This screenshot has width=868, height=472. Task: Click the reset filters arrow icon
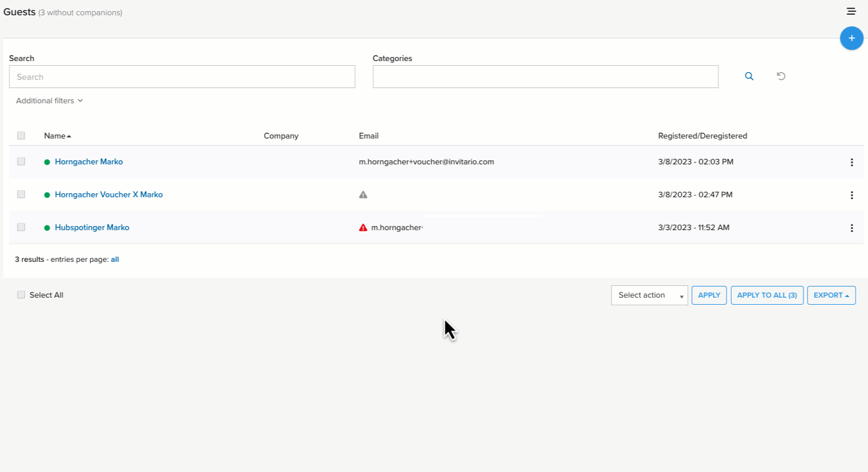[x=781, y=76]
